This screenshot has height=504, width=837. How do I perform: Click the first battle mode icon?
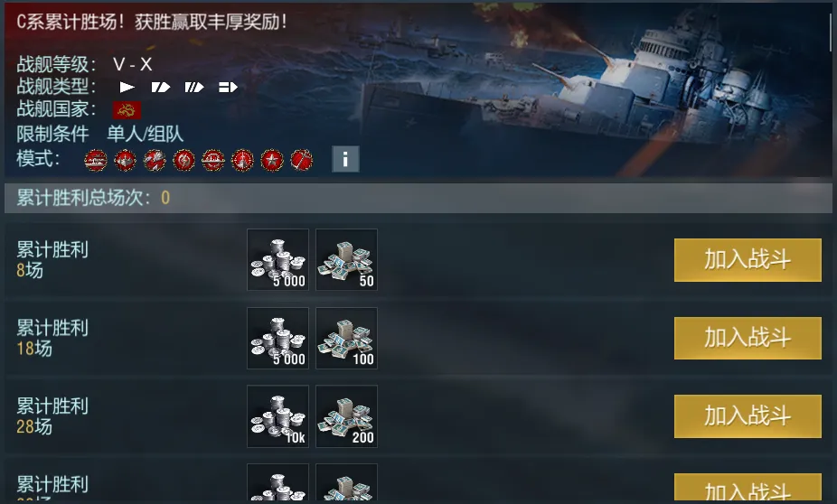[x=96, y=160]
